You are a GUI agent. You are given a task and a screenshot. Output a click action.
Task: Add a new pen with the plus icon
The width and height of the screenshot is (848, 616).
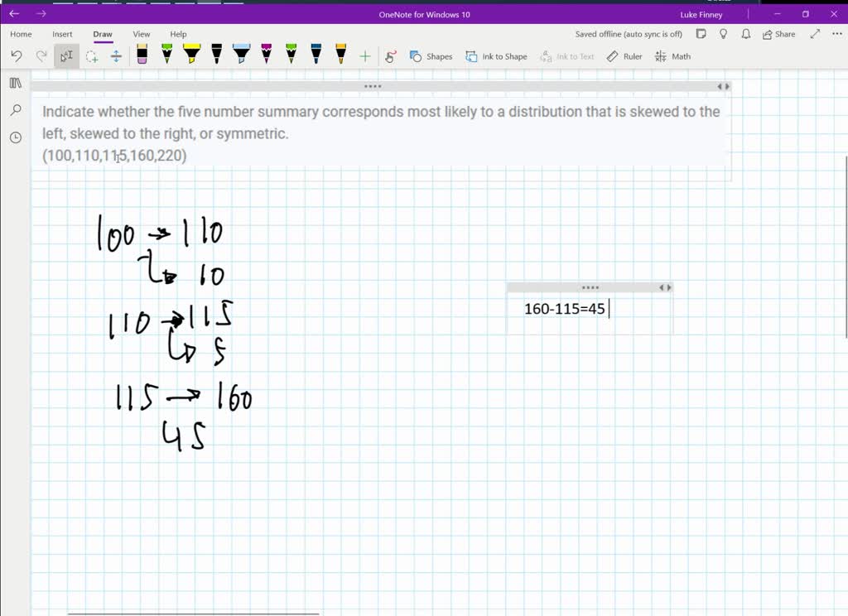tap(364, 55)
